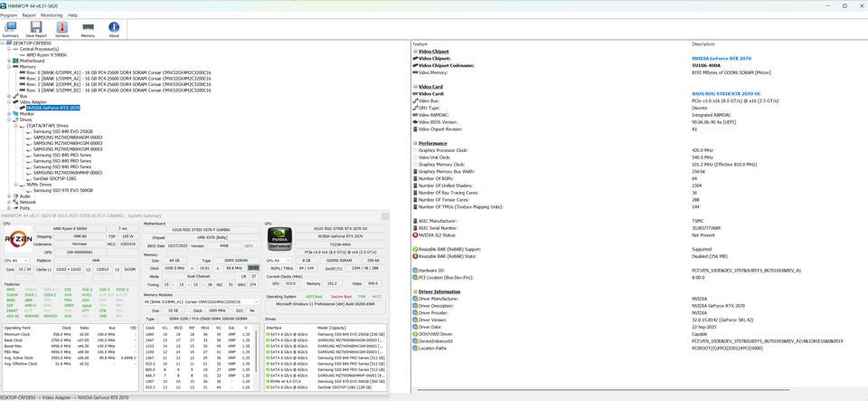
Task: Open the Monitoring menu
Action: pyautogui.click(x=52, y=15)
